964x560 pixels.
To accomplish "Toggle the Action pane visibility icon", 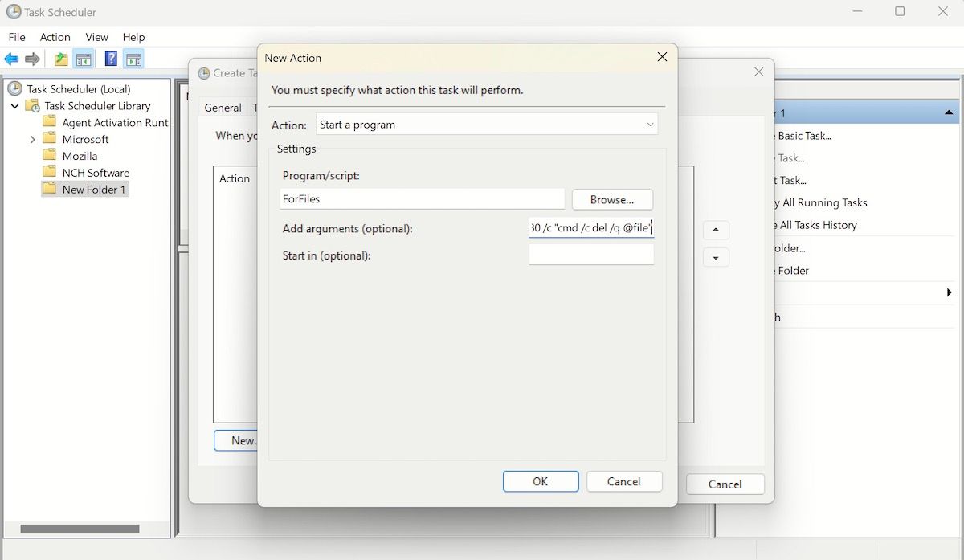I will [x=133, y=59].
